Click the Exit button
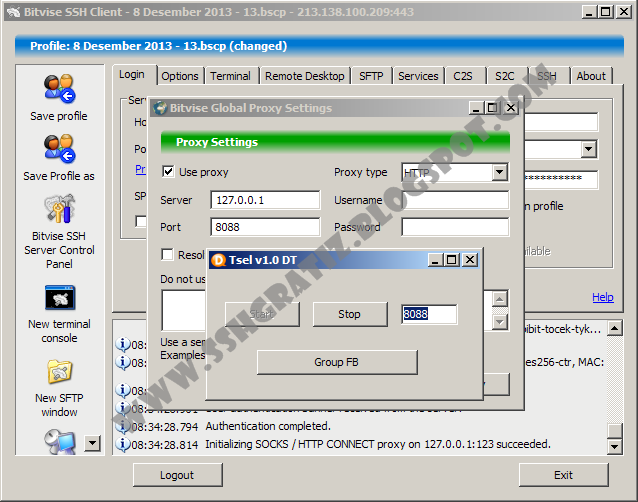This screenshot has height=502, width=638. coord(564,475)
